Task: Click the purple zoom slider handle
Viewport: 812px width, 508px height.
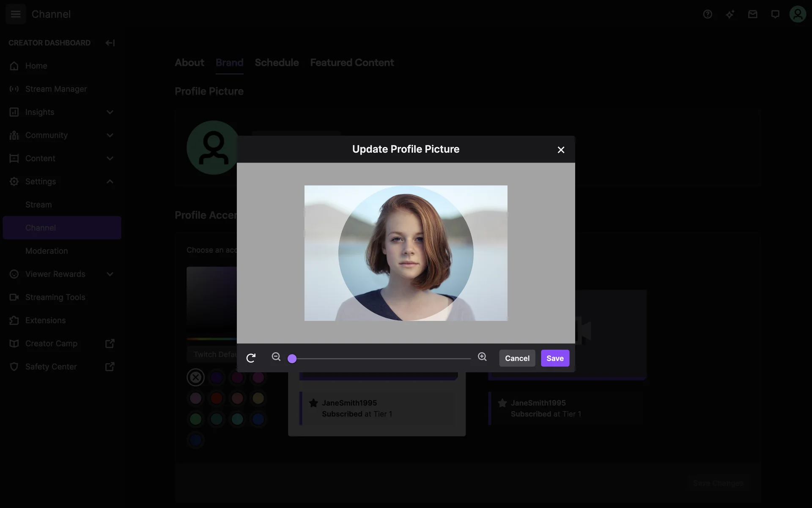Action: (x=292, y=359)
